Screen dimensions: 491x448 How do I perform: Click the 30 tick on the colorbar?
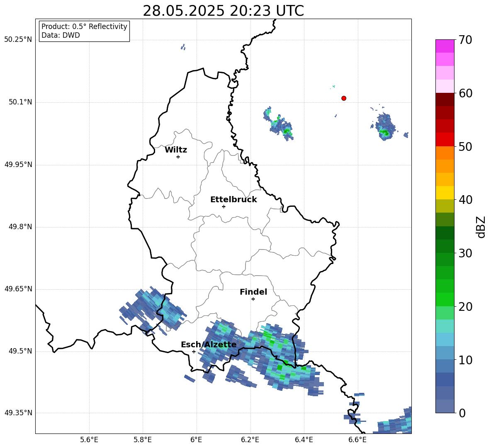click(x=465, y=253)
